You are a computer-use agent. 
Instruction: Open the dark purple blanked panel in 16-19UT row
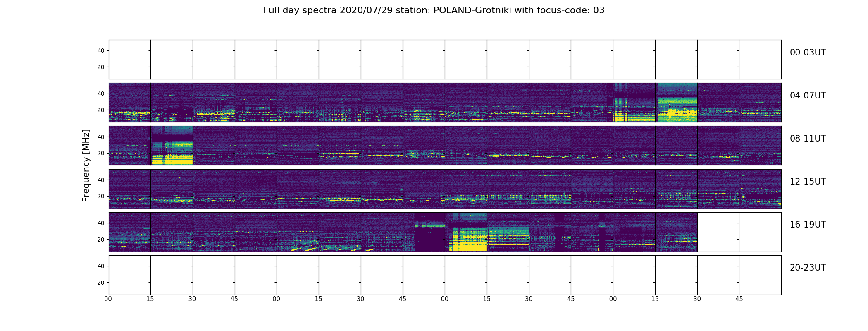pos(424,232)
